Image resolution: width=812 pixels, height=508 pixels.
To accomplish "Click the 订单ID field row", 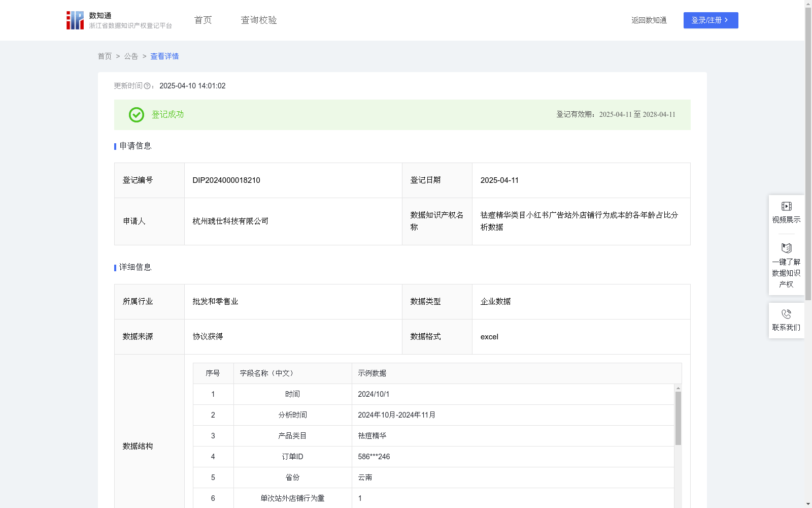I will [433, 457].
